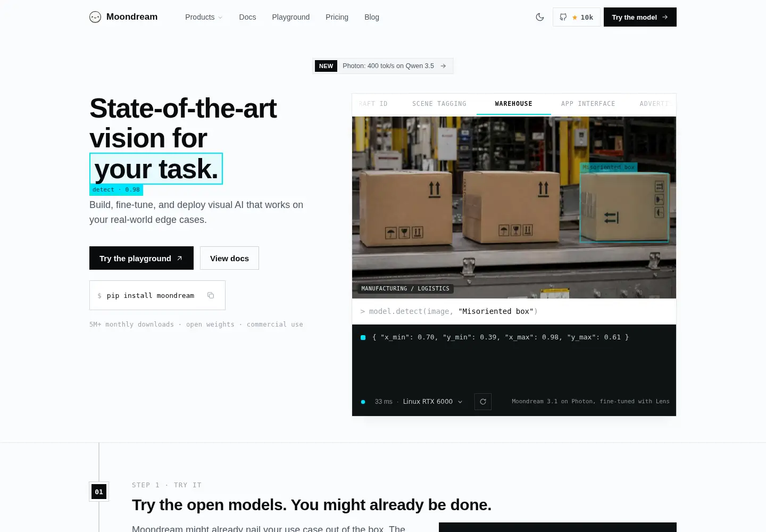Click the Moondream 3.1 on Photon caption

click(x=590, y=402)
